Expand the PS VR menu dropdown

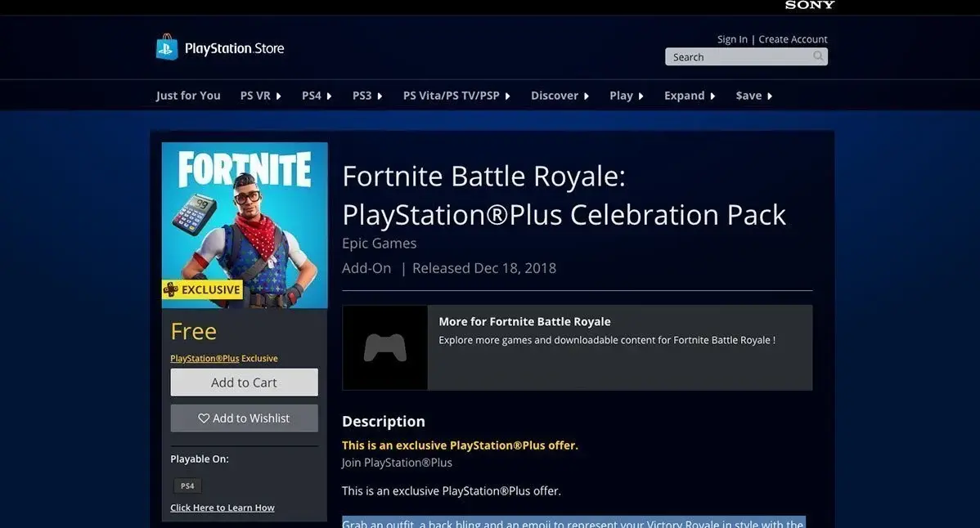pyautogui.click(x=260, y=96)
